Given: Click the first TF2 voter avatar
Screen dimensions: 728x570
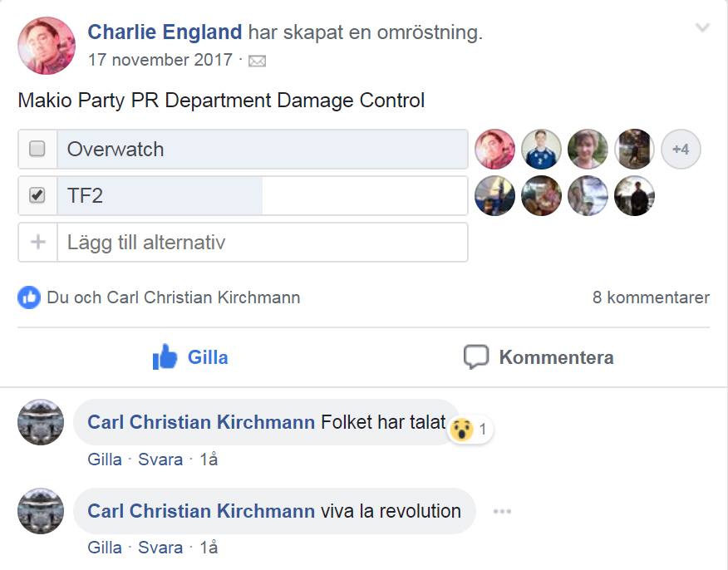Looking at the screenshot, I should [x=494, y=196].
